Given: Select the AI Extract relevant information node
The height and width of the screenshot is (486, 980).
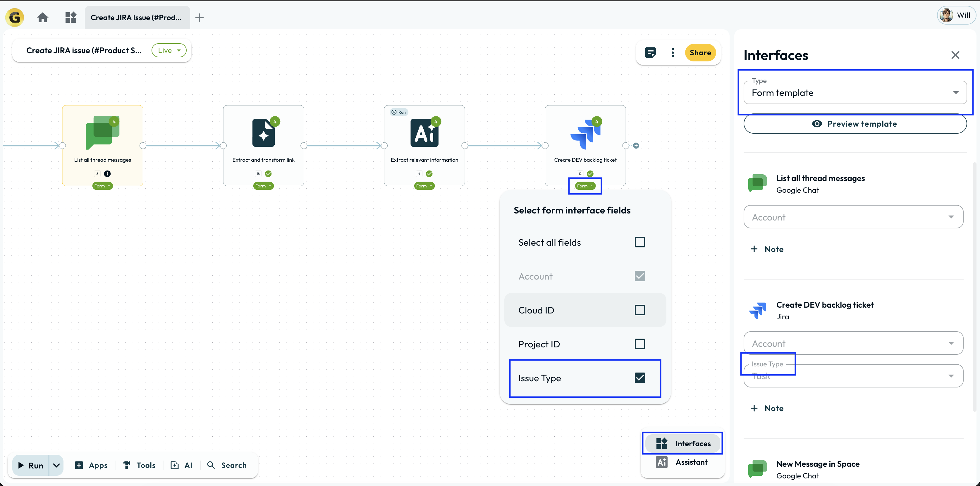Looking at the screenshot, I should pos(424,133).
